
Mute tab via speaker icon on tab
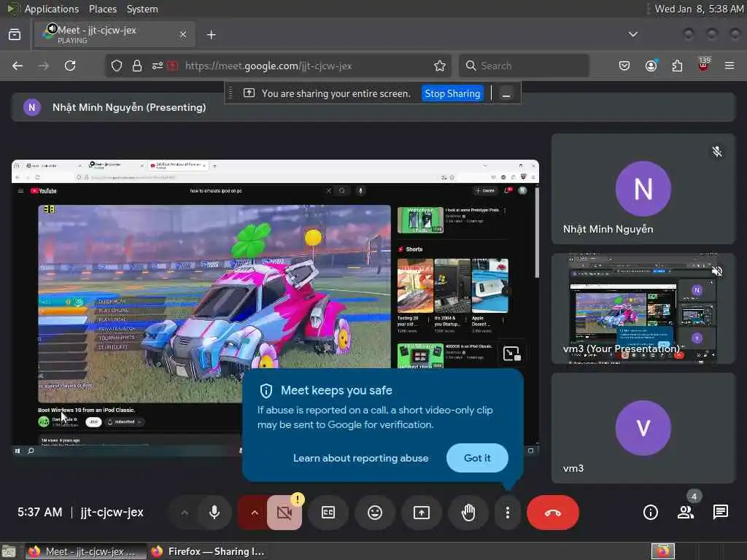click(x=52, y=29)
